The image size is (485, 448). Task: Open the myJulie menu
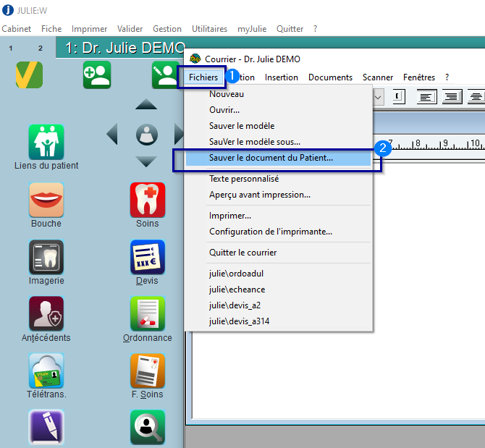tap(252, 29)
